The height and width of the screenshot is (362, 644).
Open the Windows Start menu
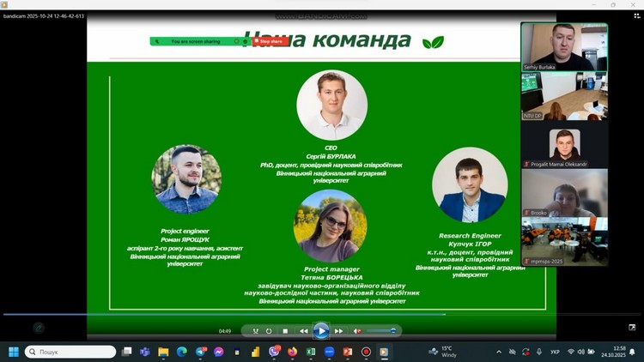(14, 352)
